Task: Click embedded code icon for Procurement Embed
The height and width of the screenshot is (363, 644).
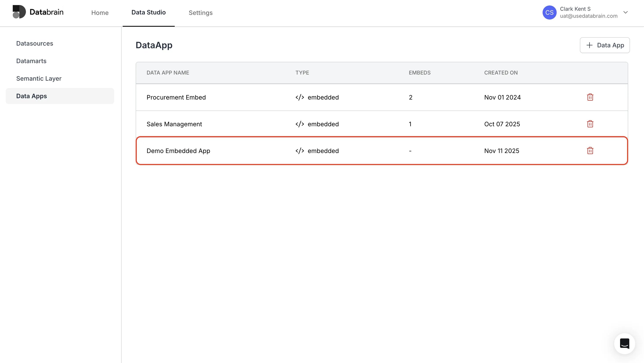Action: 299,97
